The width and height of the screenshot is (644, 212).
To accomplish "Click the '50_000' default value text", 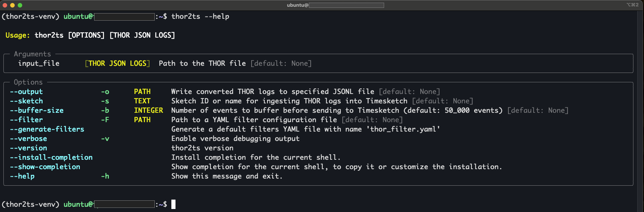I will coord(457,111).
